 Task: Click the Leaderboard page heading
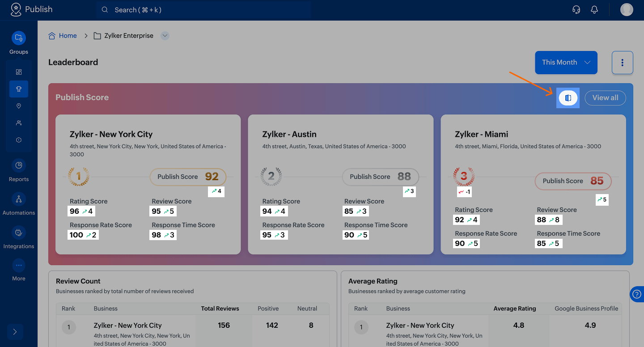click(x=73, y=63)
